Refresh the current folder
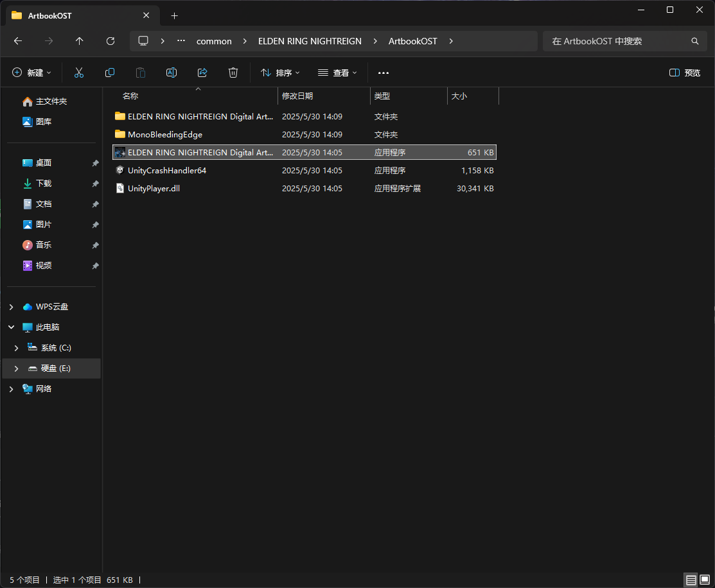Screen dimensions: 715x588 tap(110, 41)
